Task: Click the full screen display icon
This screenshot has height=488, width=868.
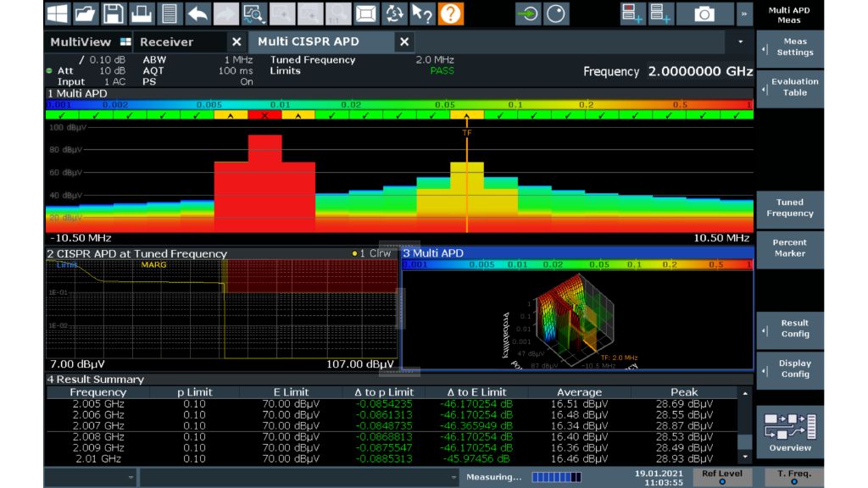Action: [366, 14]
